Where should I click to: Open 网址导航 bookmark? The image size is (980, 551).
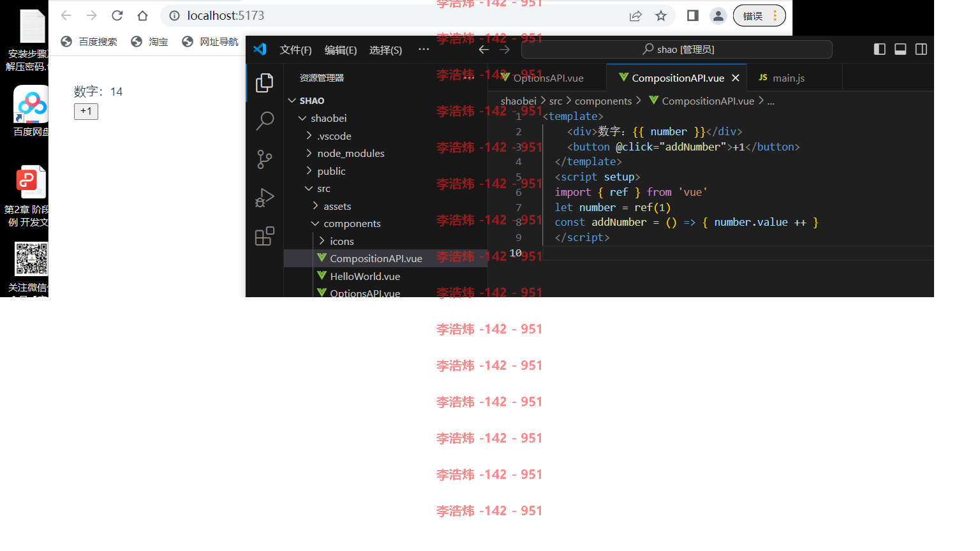tap(210, 41)
